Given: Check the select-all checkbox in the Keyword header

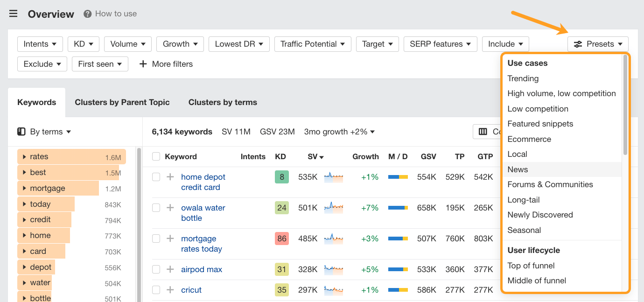Looking at the screenshot, I should click(156, 156).
